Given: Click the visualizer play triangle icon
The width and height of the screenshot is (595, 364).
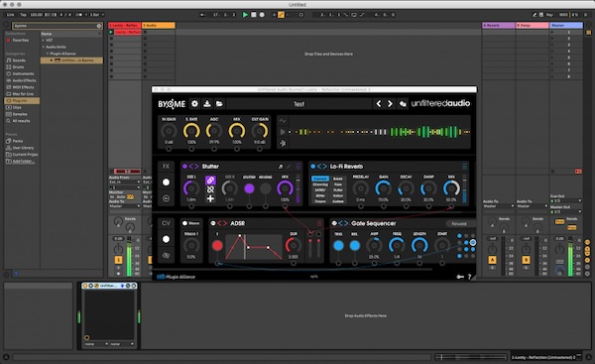Looking at the screenshot, I should click(x=283, y=132).
